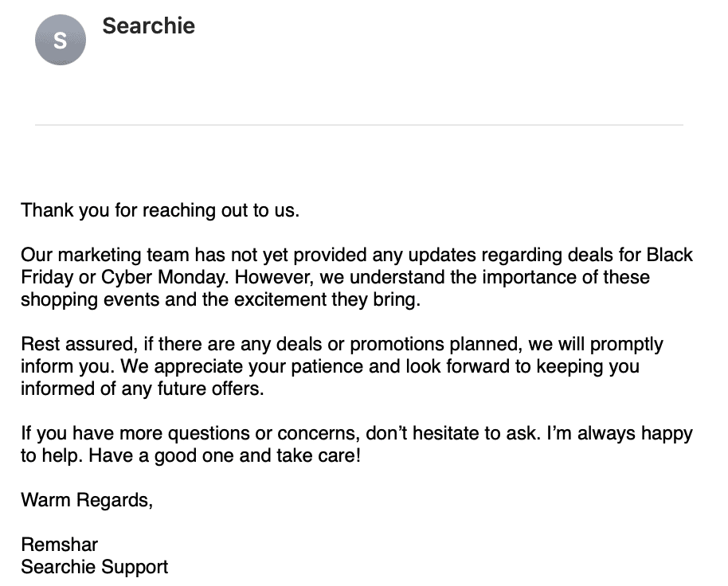This screenshot has height=586, width=728.
Task: Click the gray circular "S" sender avatar
Action: (61, 40)
